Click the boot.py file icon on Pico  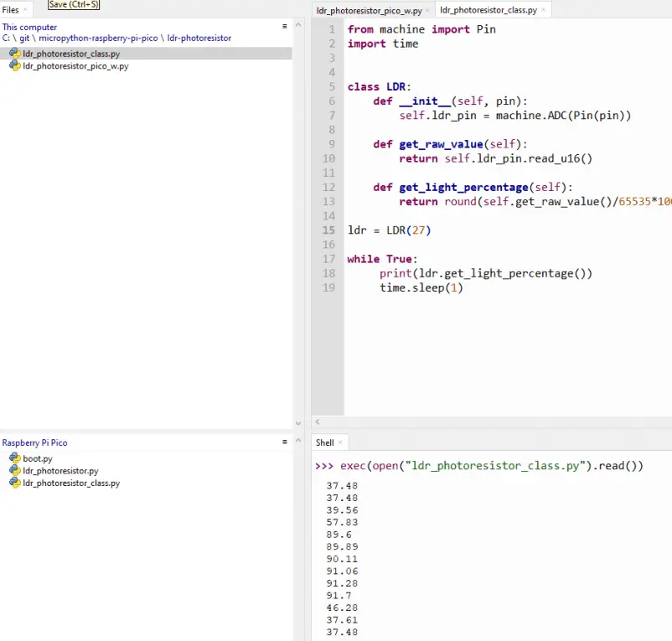pyautogui.click(x=14, y=458)
